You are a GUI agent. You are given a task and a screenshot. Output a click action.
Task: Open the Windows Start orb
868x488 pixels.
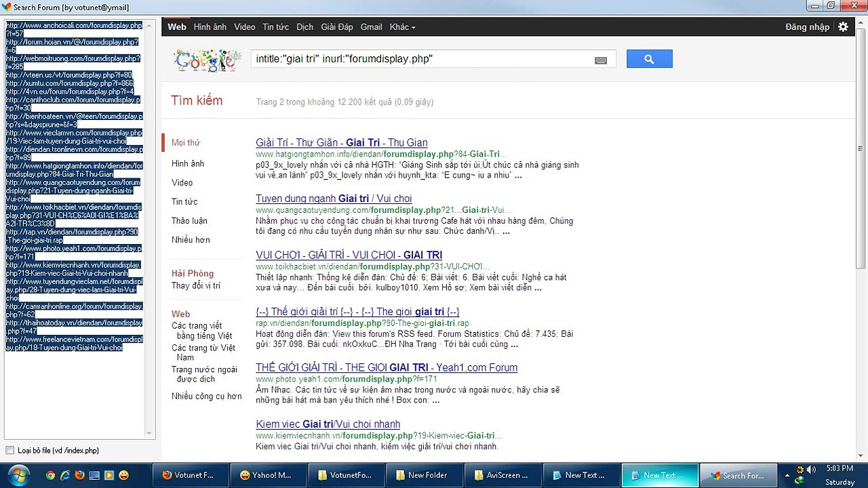point(18,474)
